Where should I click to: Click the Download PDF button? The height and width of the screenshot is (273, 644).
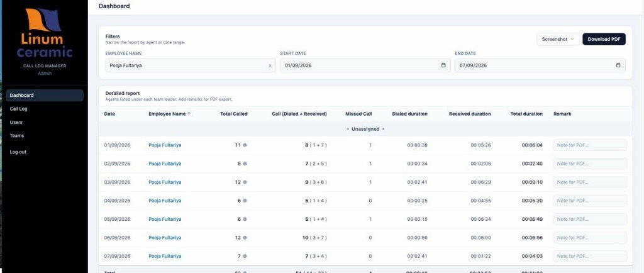click(604, 39)
